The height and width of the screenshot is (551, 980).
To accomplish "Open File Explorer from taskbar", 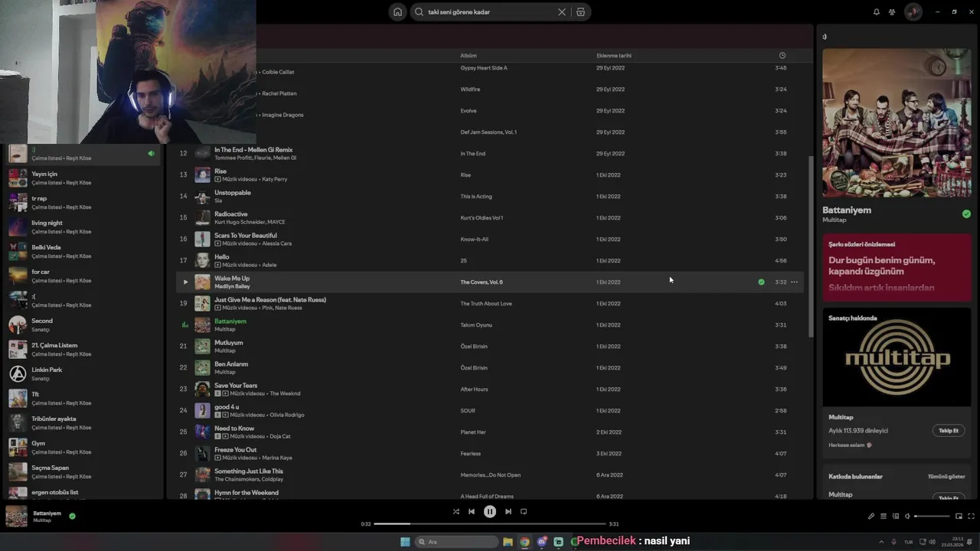I will tap(508, 542).
